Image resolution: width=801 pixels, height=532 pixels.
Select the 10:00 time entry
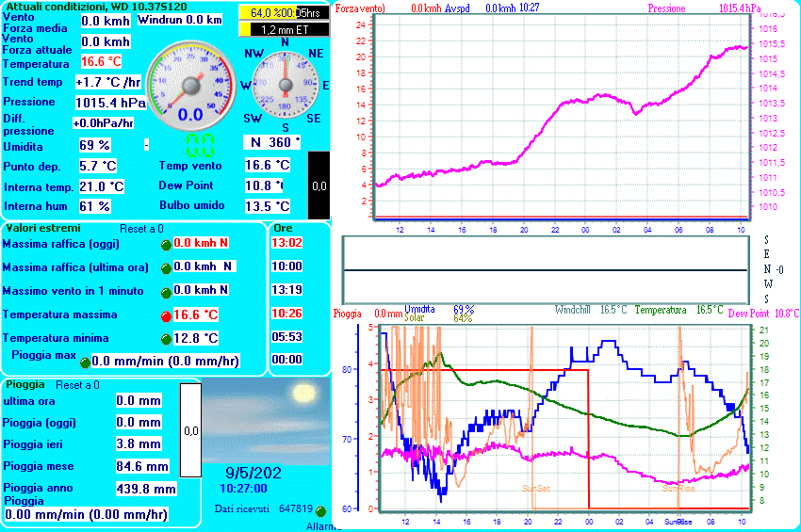pyautogui.click(x=286, y=266)
